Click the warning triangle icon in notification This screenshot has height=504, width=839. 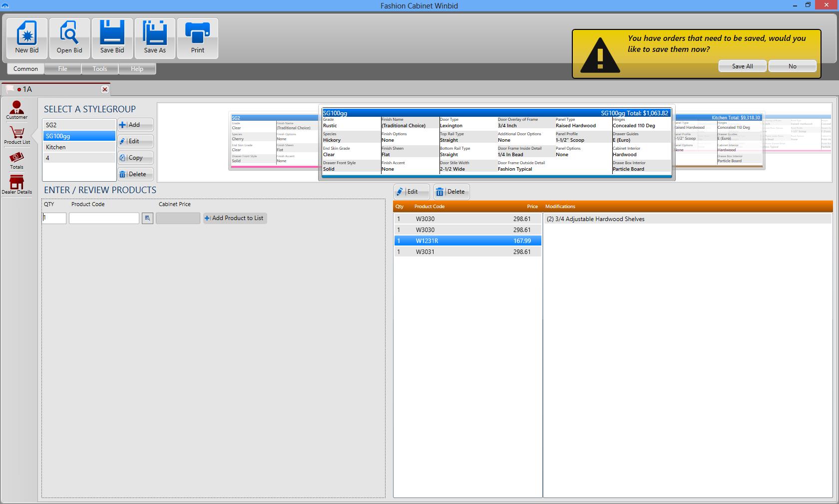click(x=600, y=55)
